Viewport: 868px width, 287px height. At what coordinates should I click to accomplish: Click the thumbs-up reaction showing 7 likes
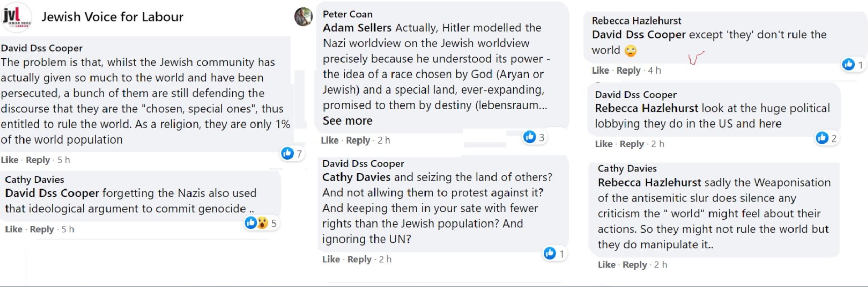click(x=288, y=153)
